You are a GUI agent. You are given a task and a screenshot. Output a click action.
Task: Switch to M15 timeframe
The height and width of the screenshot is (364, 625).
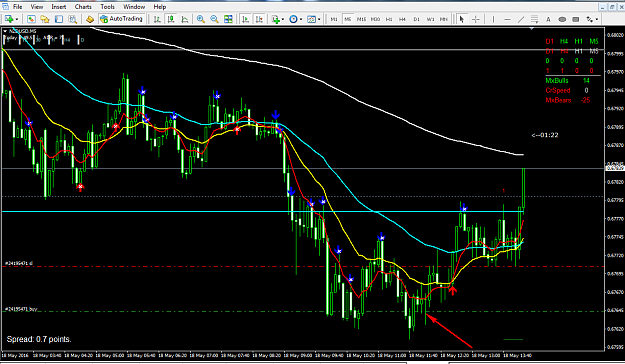362,19
